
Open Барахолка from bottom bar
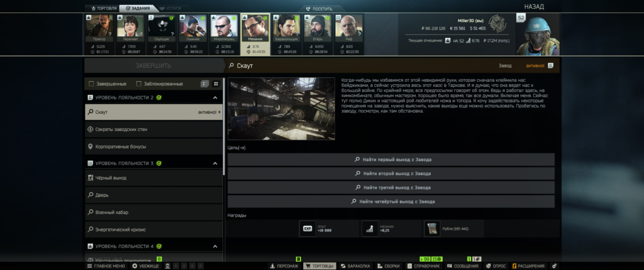(356, 266)
